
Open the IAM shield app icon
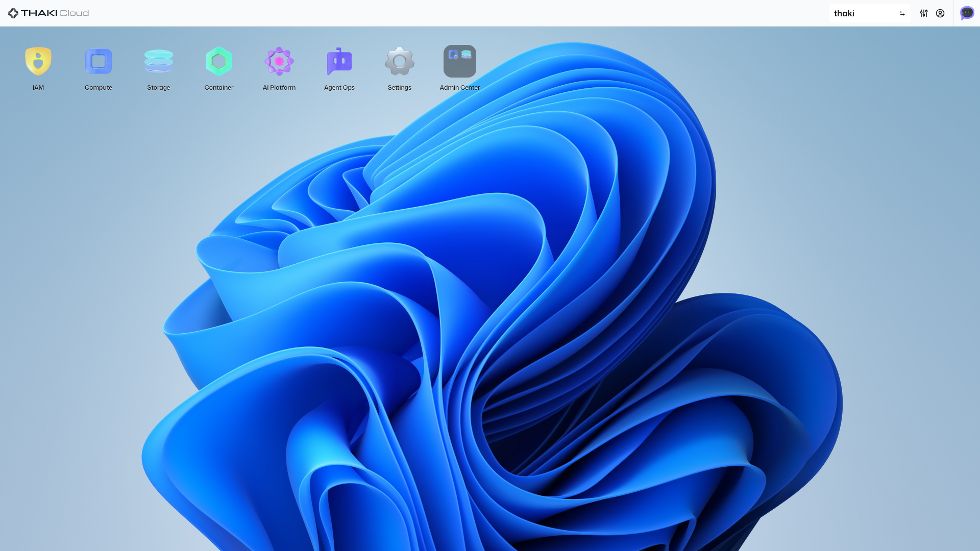(38, 61)
